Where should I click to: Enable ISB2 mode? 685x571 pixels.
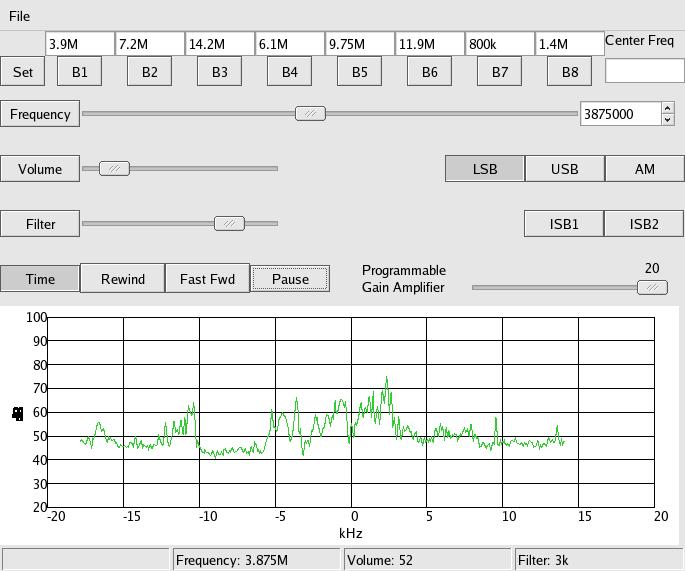coord(644,224)
